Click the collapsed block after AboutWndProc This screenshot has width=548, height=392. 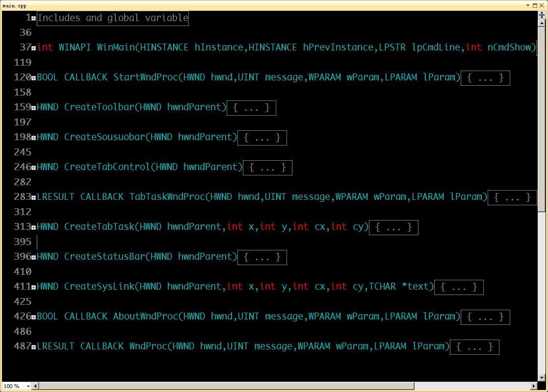485,317
